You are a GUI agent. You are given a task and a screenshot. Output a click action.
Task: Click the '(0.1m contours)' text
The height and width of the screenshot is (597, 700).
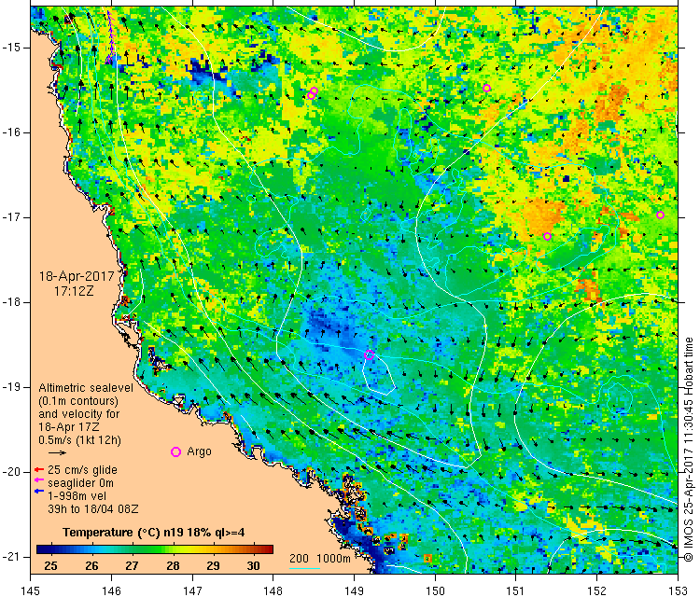pyautogui.click(x=78, y=401)
